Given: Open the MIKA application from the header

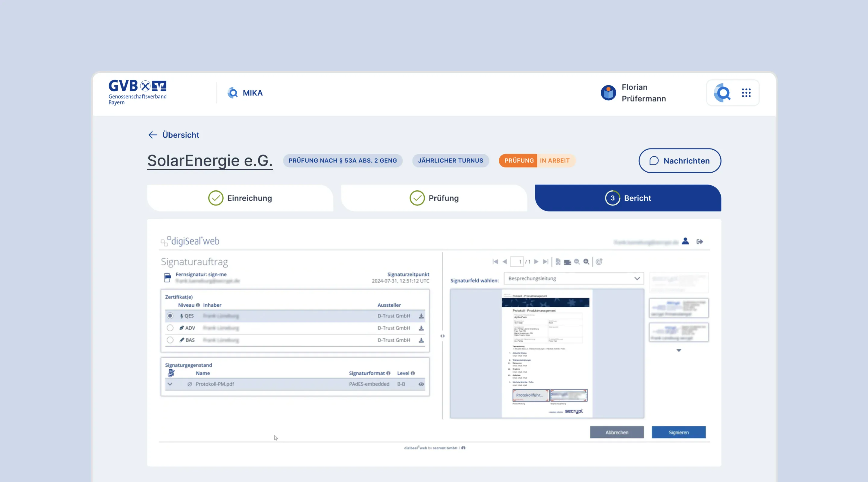Looking at the screenshot, I should tap(245, 93).
